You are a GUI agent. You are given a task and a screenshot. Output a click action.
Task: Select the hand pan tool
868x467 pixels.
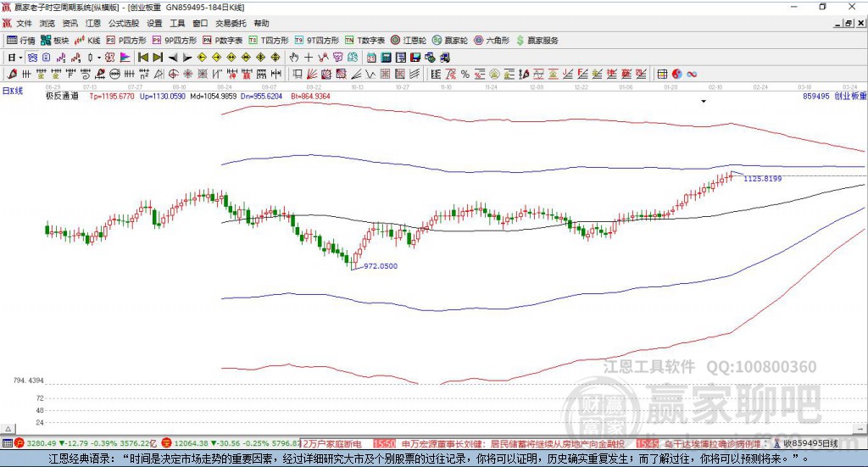(294, 58)
